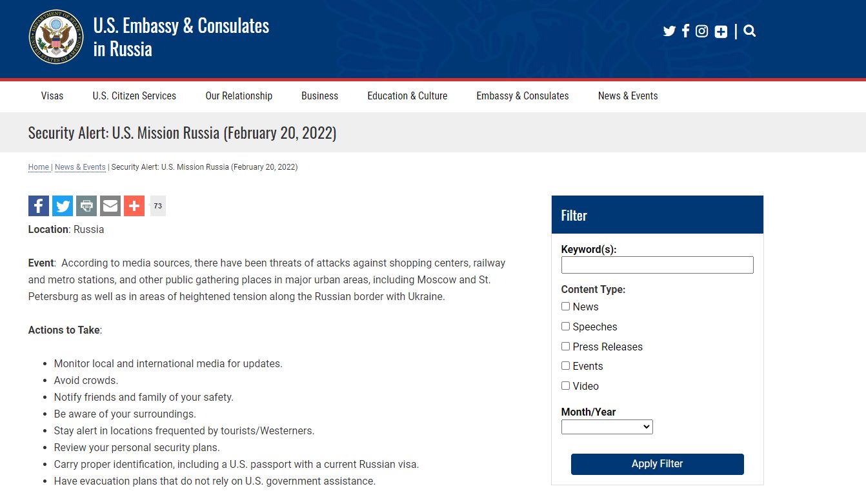Click the U.S. Embassy & Consulates title

coord(181,37)
